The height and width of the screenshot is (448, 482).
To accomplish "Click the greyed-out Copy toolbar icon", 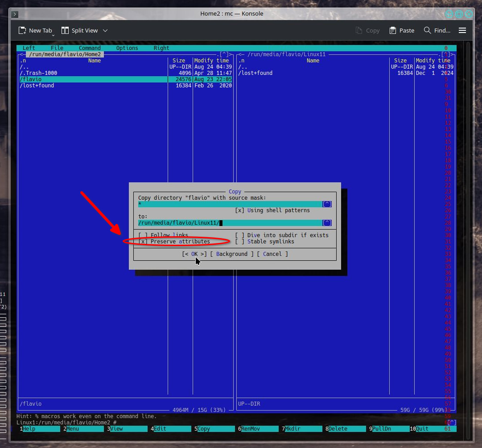I will click(359, 30).
